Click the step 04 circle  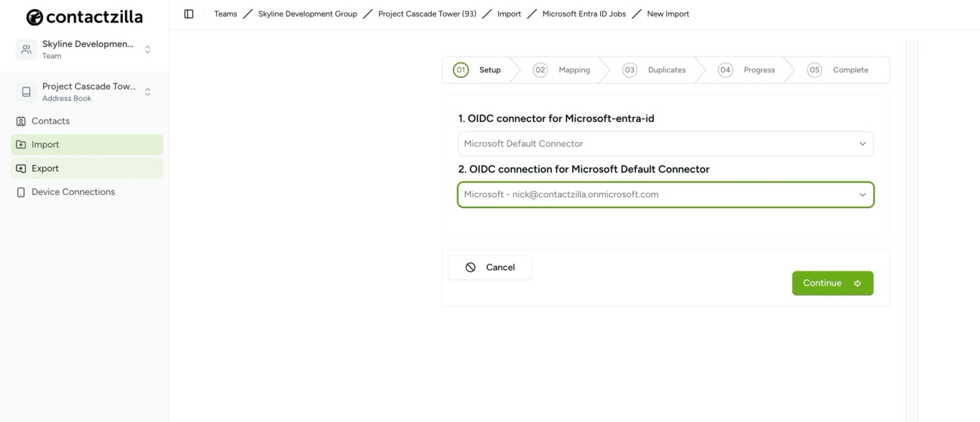[x=725, y=70]
